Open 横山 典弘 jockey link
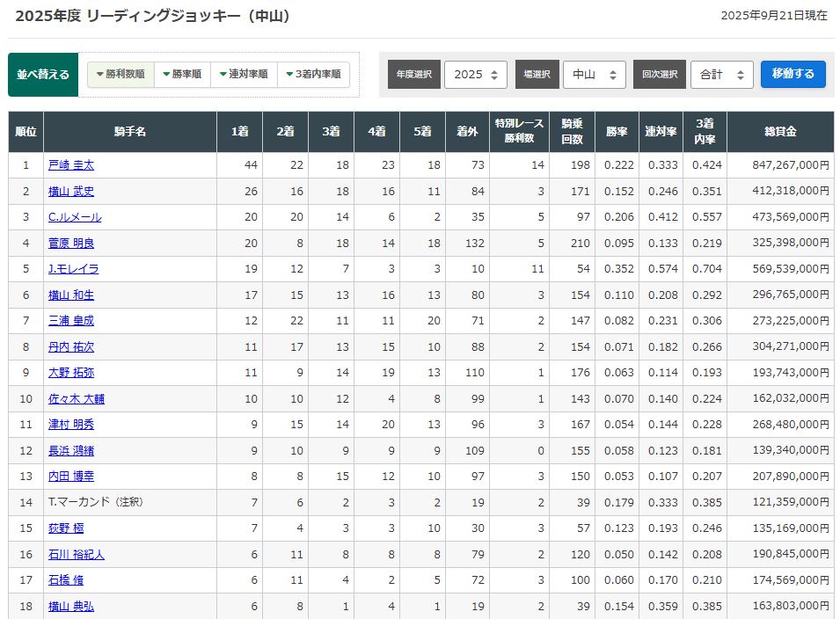This screenshot has height=619, width=840. click(x=71, y=606)
